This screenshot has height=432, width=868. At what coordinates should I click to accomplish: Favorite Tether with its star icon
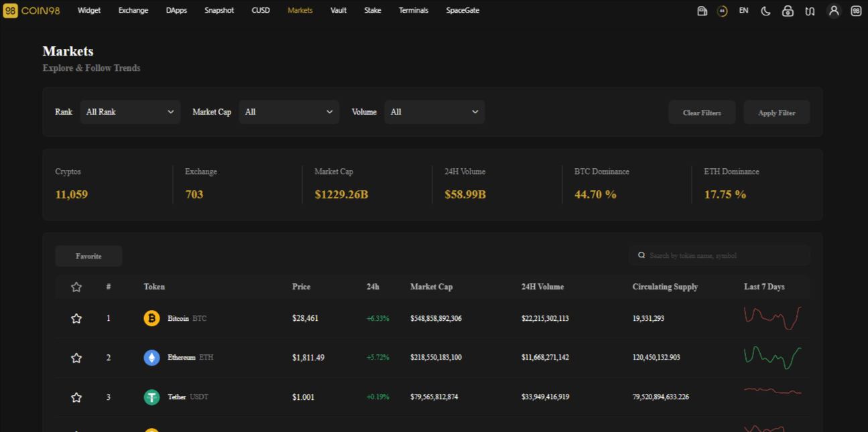coord(76,397)
